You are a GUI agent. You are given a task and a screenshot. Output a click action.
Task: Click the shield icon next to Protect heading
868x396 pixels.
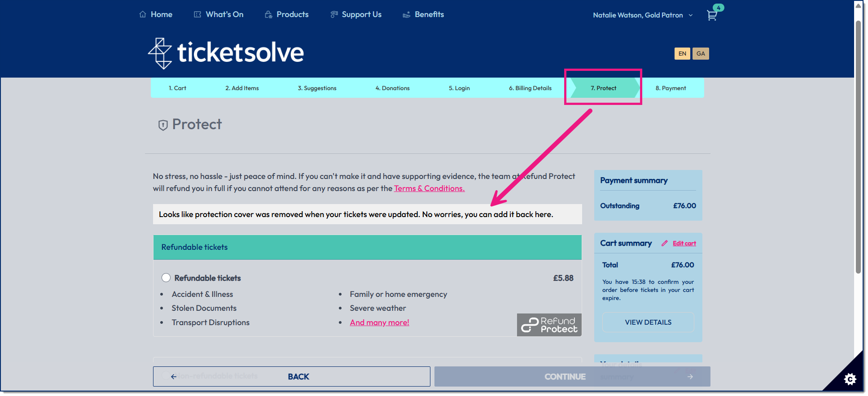(163, 125)
